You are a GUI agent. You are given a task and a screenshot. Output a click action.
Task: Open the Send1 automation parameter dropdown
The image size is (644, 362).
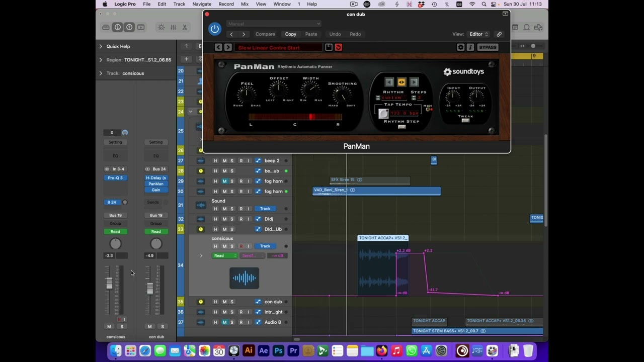253,255
